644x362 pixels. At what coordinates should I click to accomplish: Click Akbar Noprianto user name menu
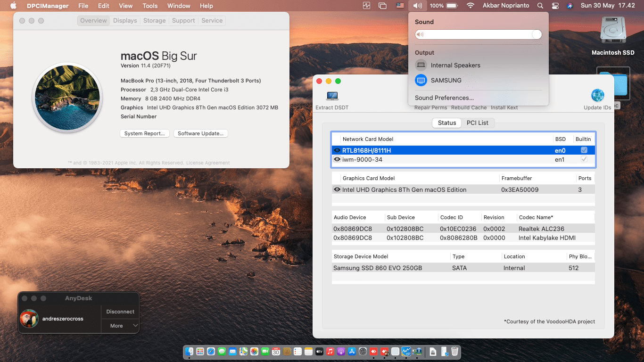point(506,6)
